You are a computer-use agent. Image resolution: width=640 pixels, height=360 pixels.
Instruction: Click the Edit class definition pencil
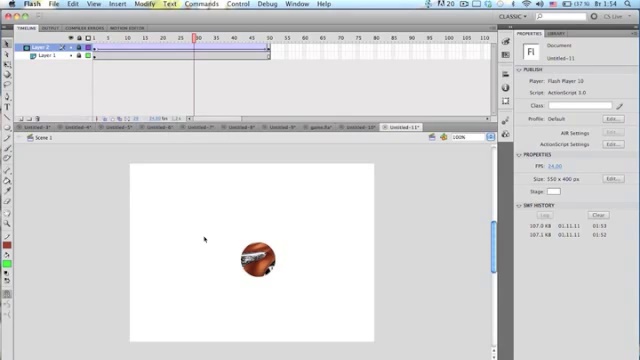tap(620, 106)
